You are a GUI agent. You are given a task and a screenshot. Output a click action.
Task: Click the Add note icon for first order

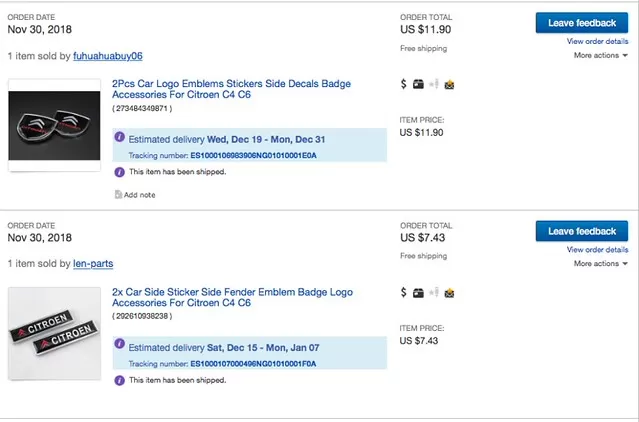[118, 195]
